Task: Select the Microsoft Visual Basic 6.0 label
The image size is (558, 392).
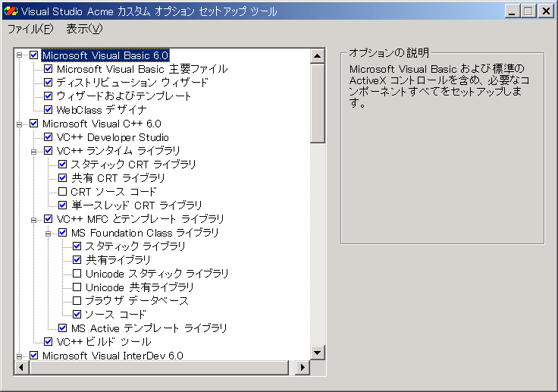Action: pos(105,55)
